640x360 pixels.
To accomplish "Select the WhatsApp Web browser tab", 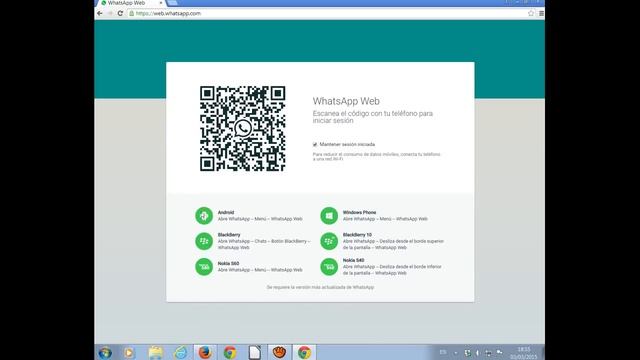I will [x=131, y=3].
